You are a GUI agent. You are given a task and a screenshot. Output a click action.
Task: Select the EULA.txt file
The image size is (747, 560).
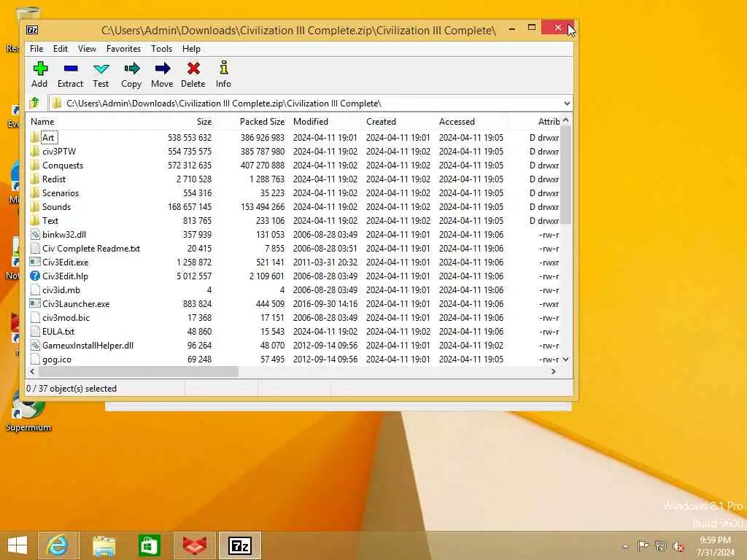pos(58,332)
